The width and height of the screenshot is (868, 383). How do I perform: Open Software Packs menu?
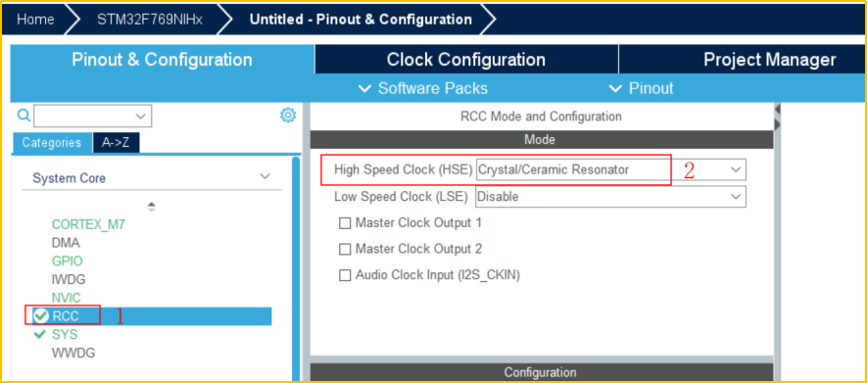tap(423, 88)
